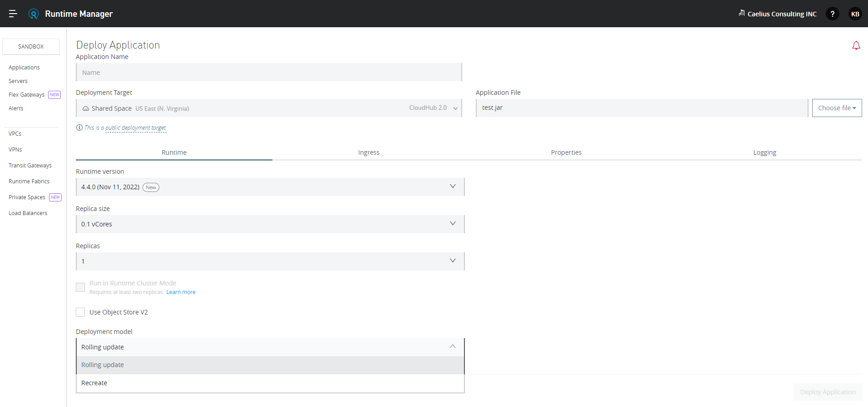
Task: Click the Runtime Manager title text
Action: click(79, 14)
